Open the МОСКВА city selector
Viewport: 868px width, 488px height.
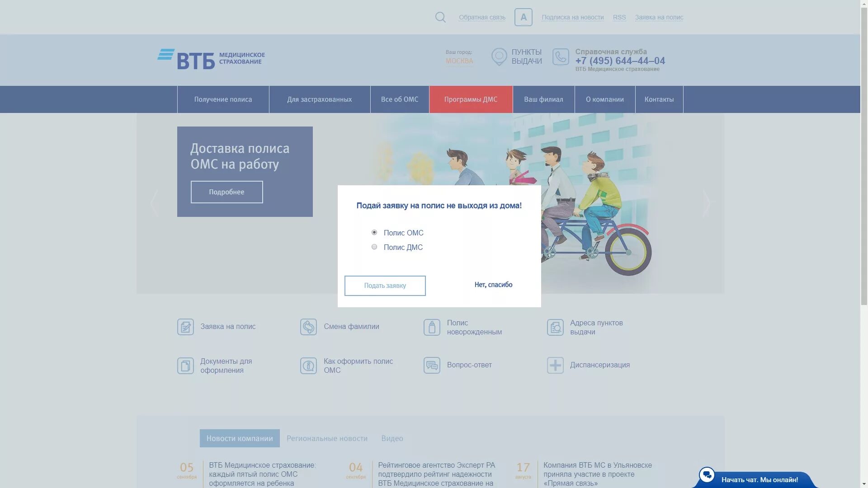point(459,61)
